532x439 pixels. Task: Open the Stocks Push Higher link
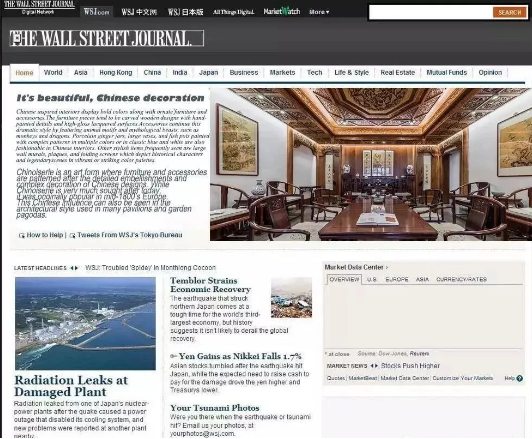tap(410, 365)
